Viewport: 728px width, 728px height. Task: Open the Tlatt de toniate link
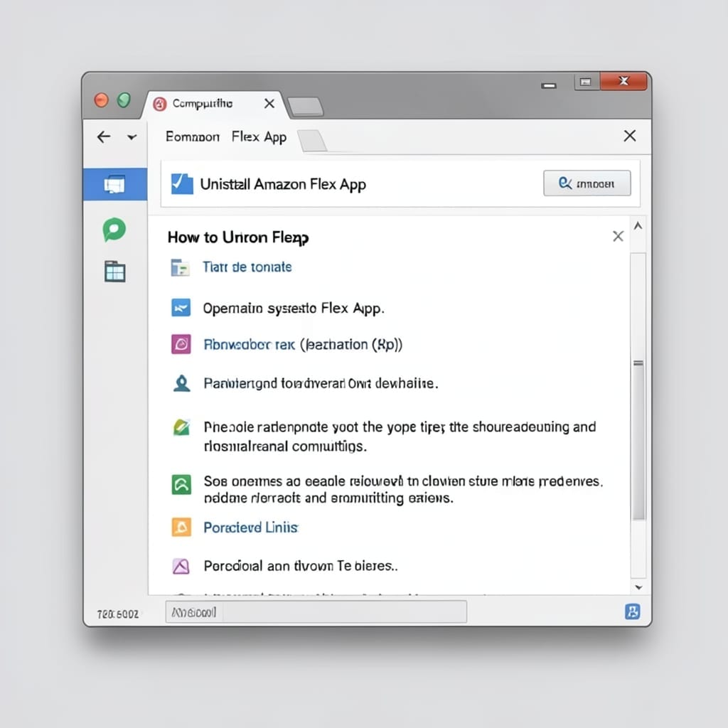click(x=247, y=267)
